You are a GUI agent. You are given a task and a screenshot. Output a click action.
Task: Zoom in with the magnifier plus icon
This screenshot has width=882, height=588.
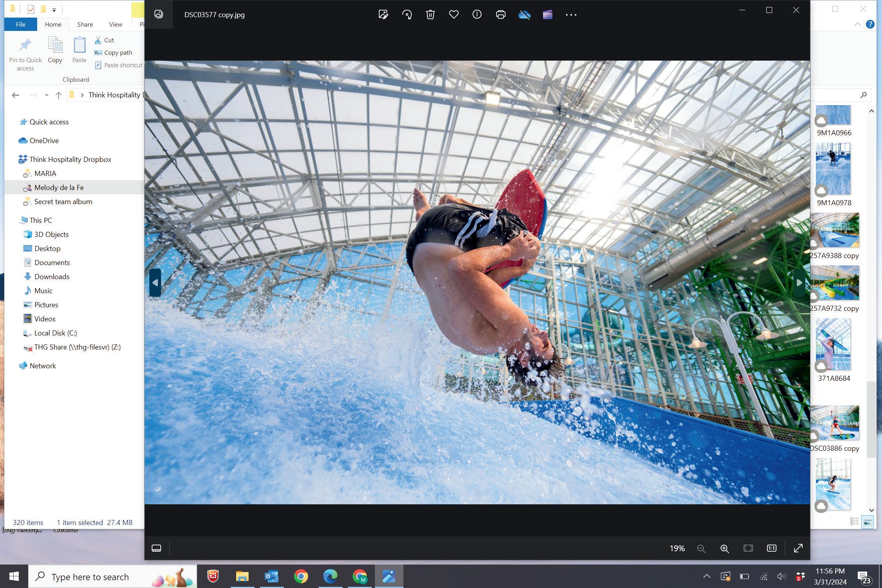tap(724, 549)
